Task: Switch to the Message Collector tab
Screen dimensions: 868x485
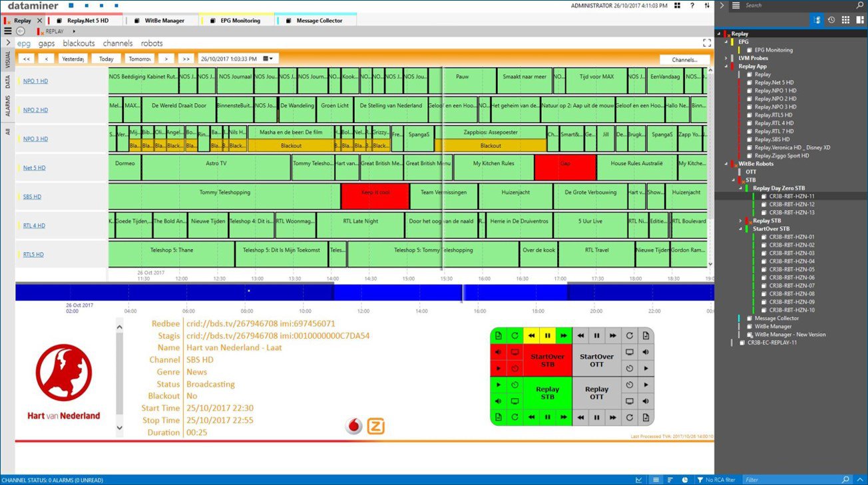Action: pos(317,21)
